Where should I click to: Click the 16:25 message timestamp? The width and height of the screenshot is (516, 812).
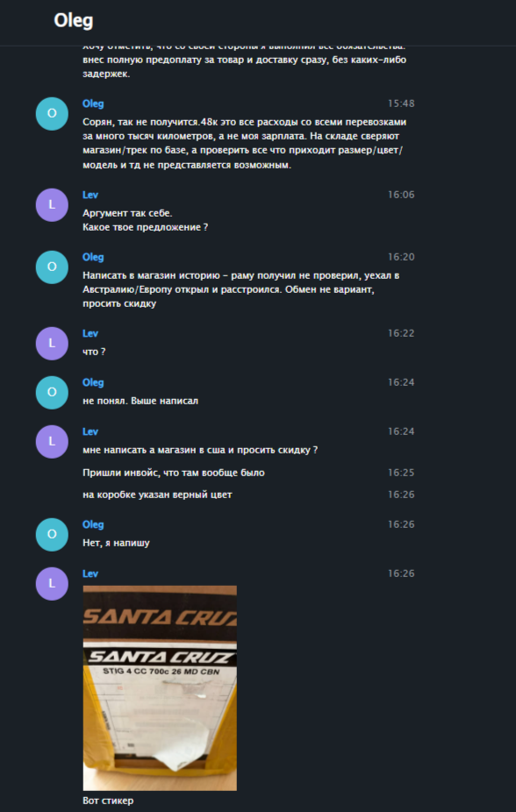click(x=401, y=473)
